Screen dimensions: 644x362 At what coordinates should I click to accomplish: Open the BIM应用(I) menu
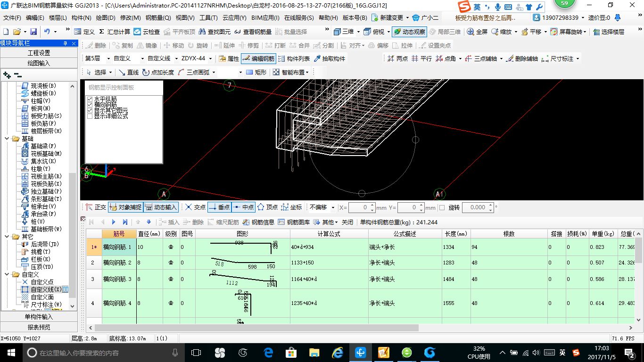[265, 18]
